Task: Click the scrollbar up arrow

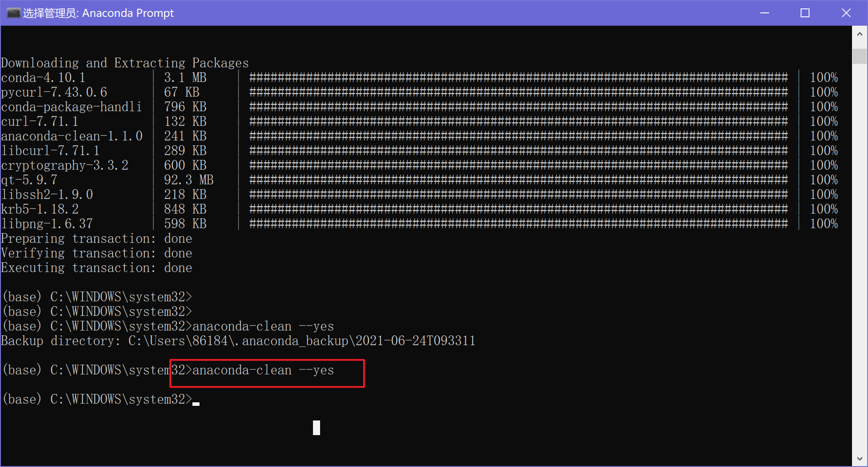Action: tap(860, 34)
